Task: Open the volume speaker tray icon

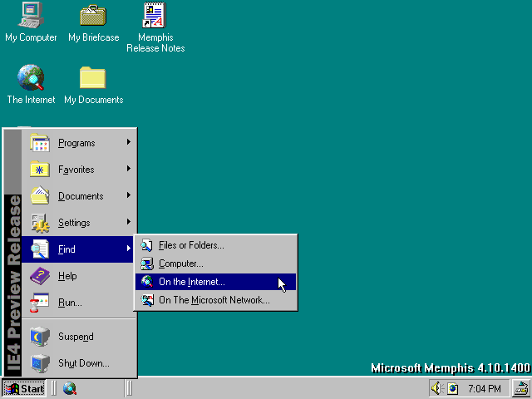Action: click(x=437, y=388)
